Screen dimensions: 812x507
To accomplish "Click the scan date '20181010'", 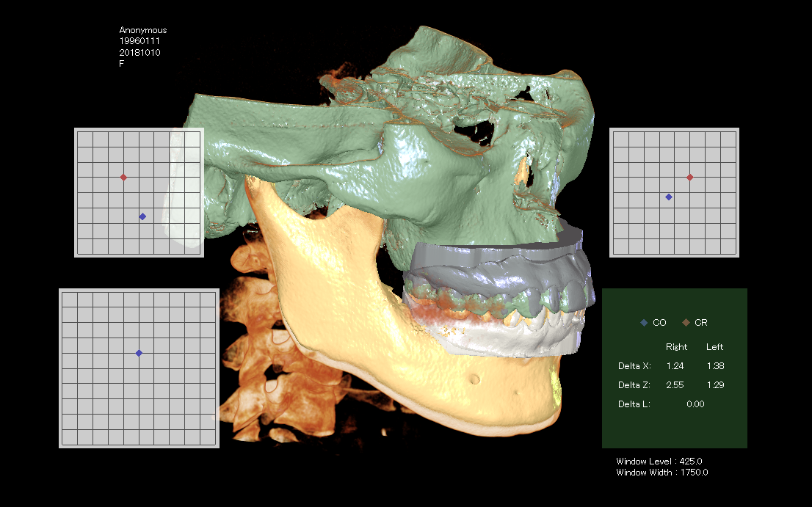I will (x=139, y=52).
